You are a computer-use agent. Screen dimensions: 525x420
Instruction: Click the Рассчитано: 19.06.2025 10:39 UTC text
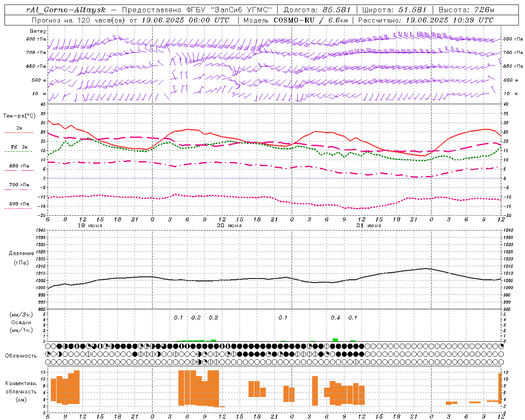point(426,20)
